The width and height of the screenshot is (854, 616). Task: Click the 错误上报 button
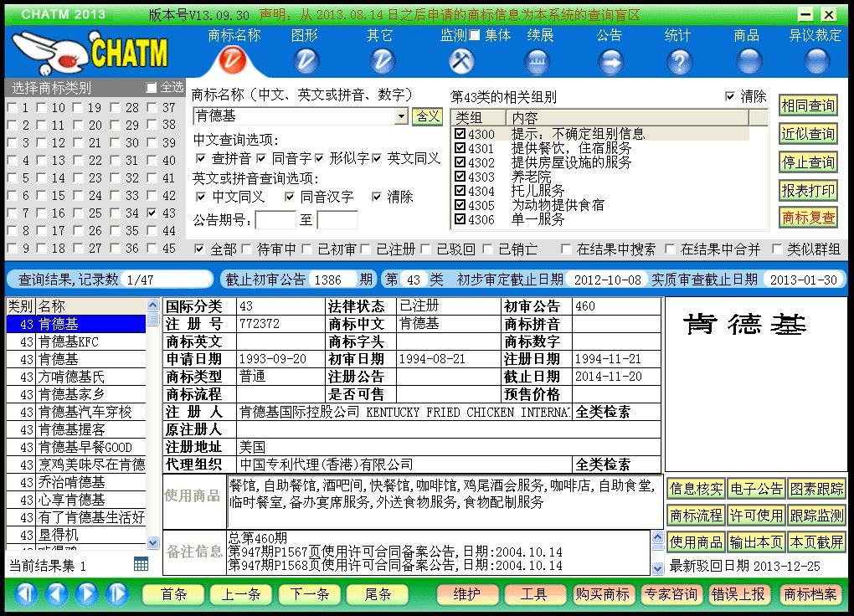point(738,594)
